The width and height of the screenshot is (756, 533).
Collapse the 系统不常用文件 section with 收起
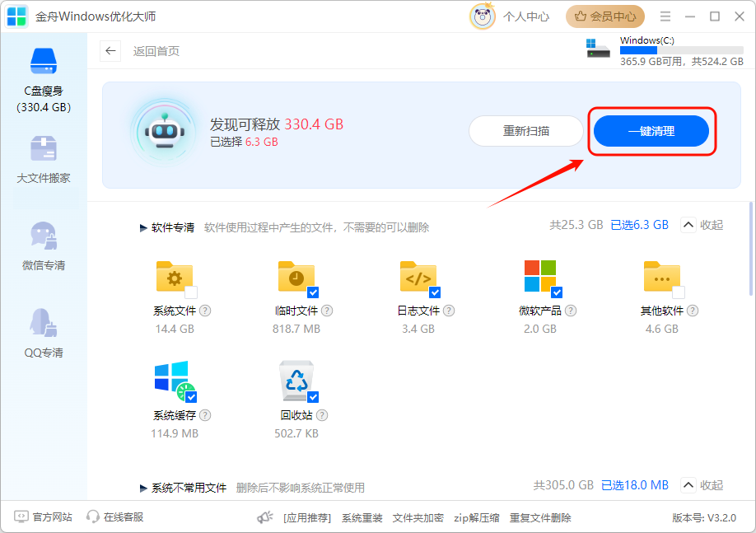pos(702,485)
